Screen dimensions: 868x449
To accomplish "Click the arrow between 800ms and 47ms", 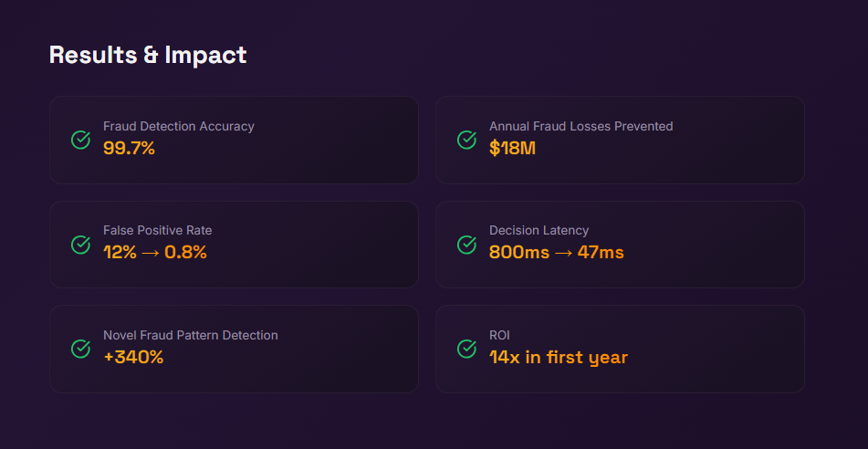I will click(x=563, y=253).
